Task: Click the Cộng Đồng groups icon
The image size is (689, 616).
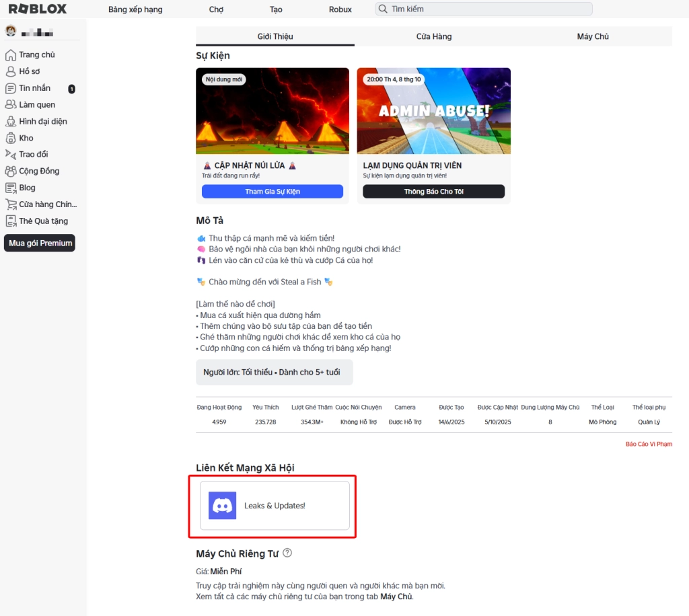Action: point(11,171)
